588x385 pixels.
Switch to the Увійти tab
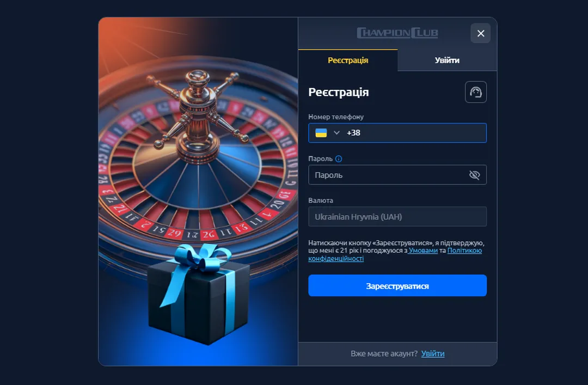pos(447,60)
